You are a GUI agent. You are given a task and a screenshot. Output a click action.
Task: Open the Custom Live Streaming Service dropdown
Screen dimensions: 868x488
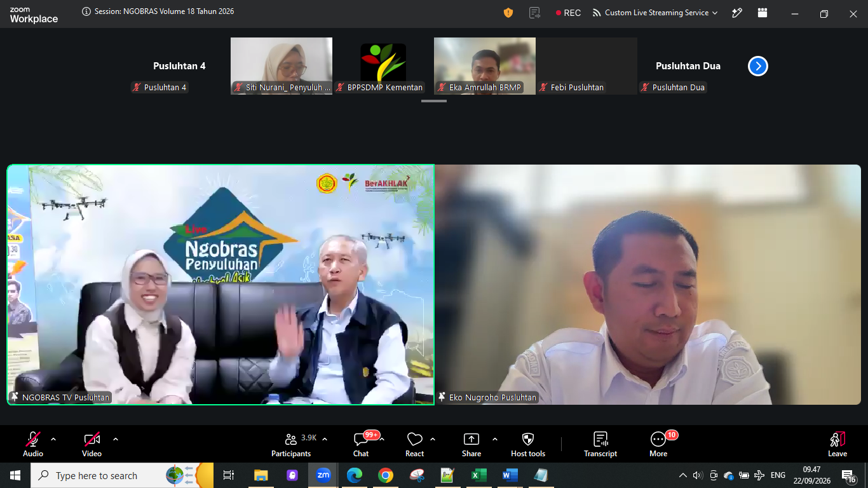(655, 13)
